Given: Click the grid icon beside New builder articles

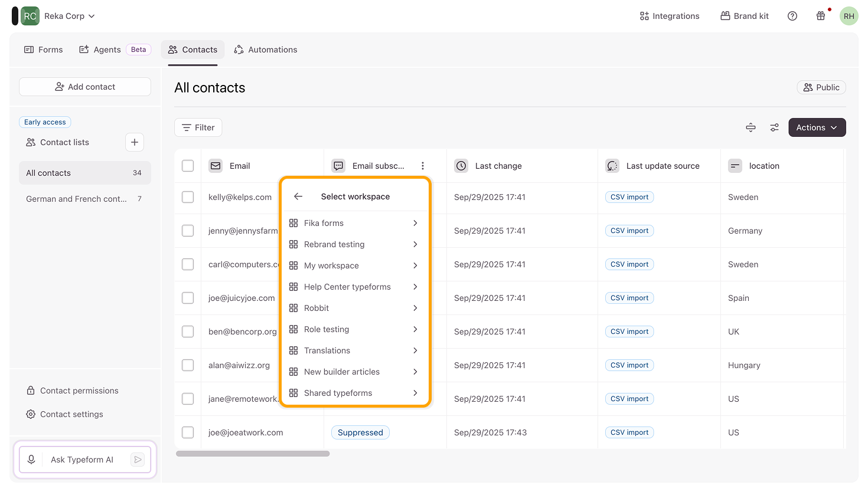Looking at the screenshot, I should (x=293, y=372).
